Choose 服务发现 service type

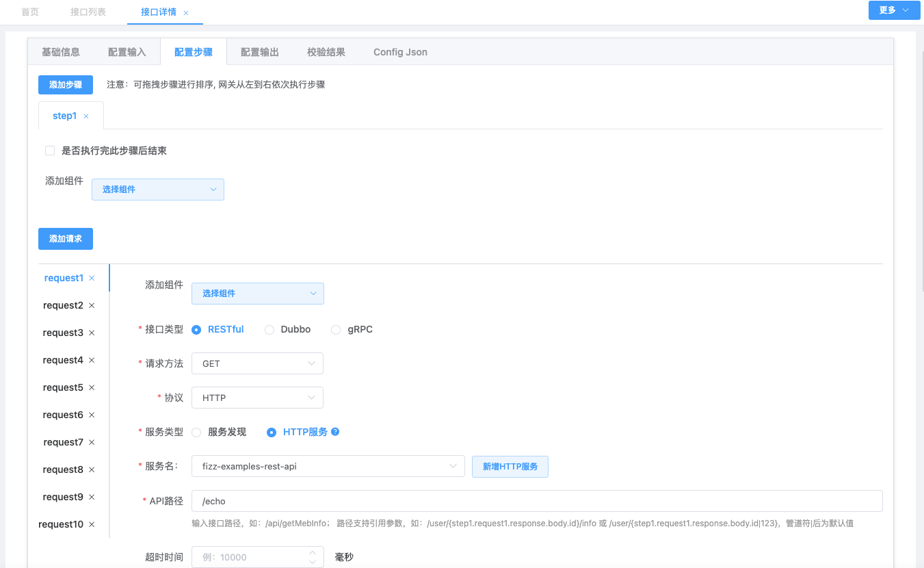(196, 432)
